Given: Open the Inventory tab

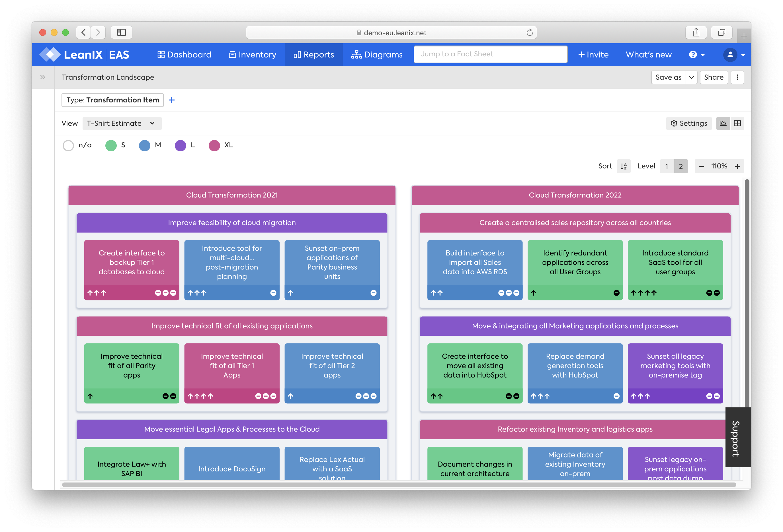Looking at the screenshot, I should click(252, 55).
